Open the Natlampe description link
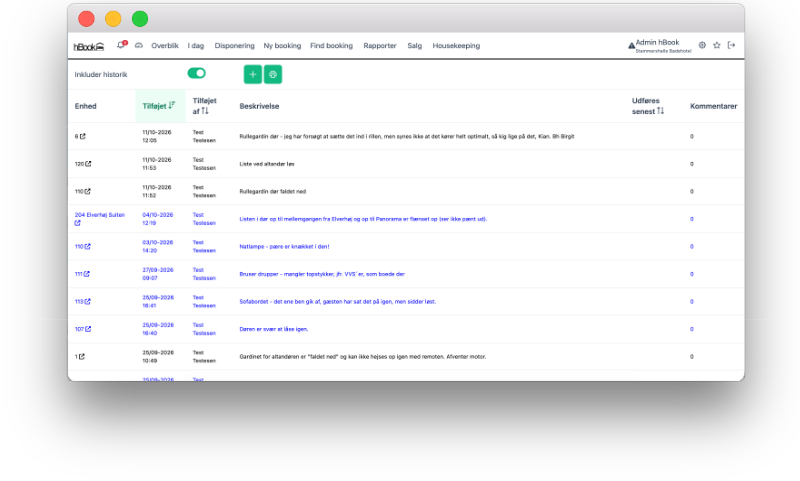Viewport: 800px width, 481px height. click(x=284, y=246)
